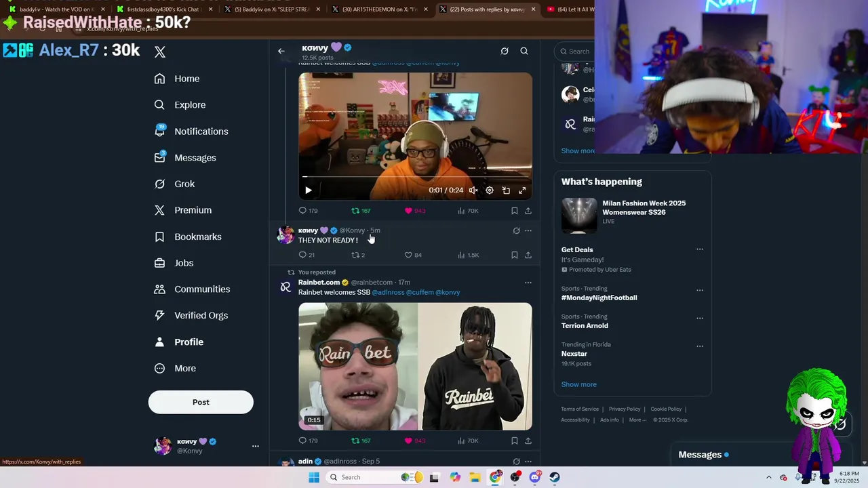
Task: Ask Grok about the THEY NOT READY post
Action: [516, 230]
